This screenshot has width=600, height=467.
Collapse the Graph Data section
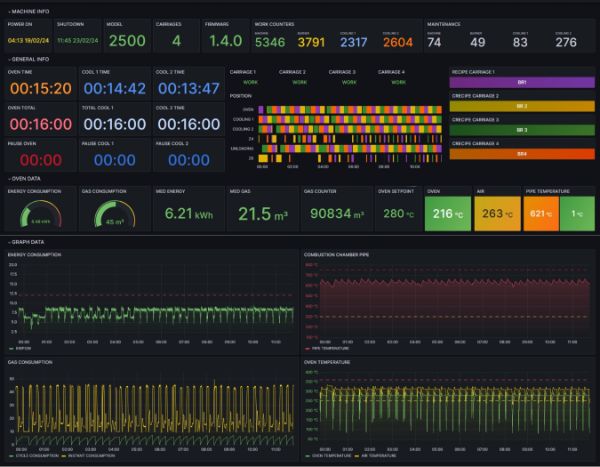[x=27, y=242]
